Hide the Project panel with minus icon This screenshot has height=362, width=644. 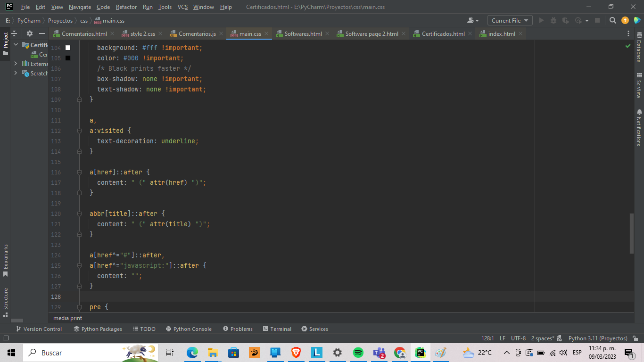tap(42, 33)
